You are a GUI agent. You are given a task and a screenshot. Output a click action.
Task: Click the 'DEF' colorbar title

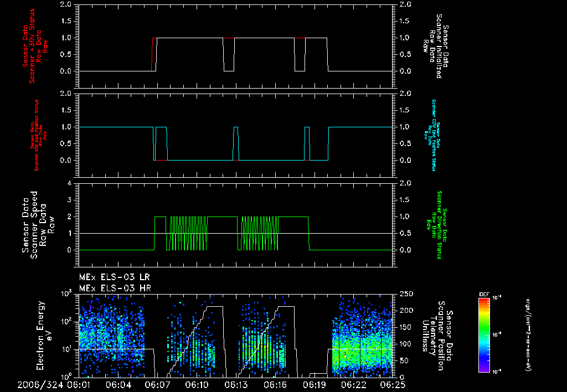[x=484, y=295]
